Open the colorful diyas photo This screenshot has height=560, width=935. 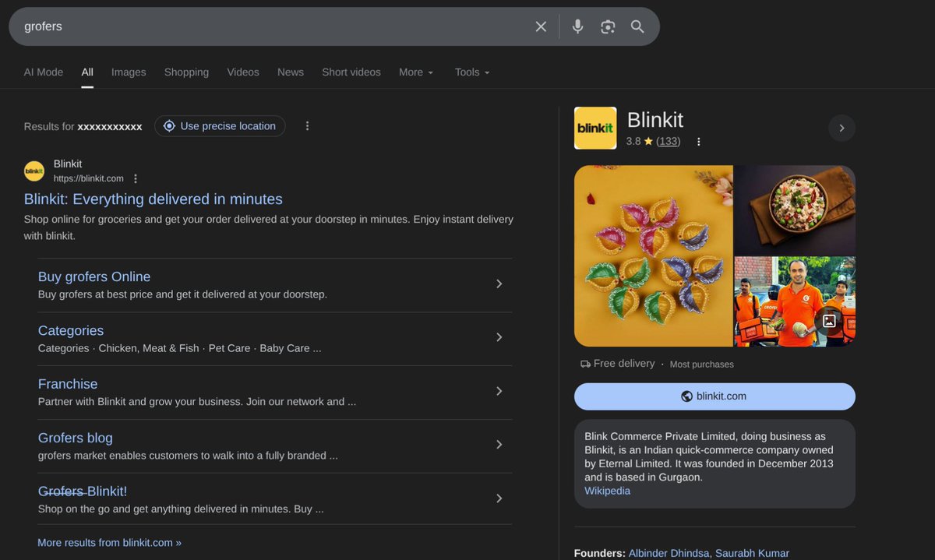pyautogui.click(x=654, y=256)
